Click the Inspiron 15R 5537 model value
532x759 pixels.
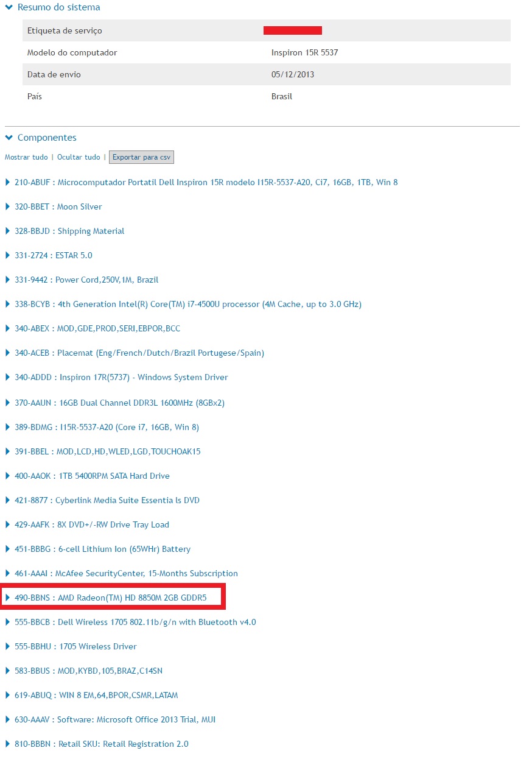(x=304, y=52)
